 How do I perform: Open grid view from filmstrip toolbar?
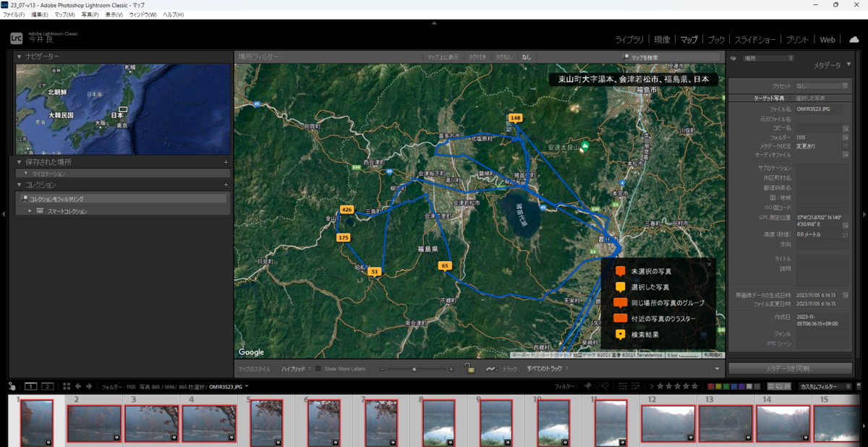pyautogui.click(x=67, y=386)
